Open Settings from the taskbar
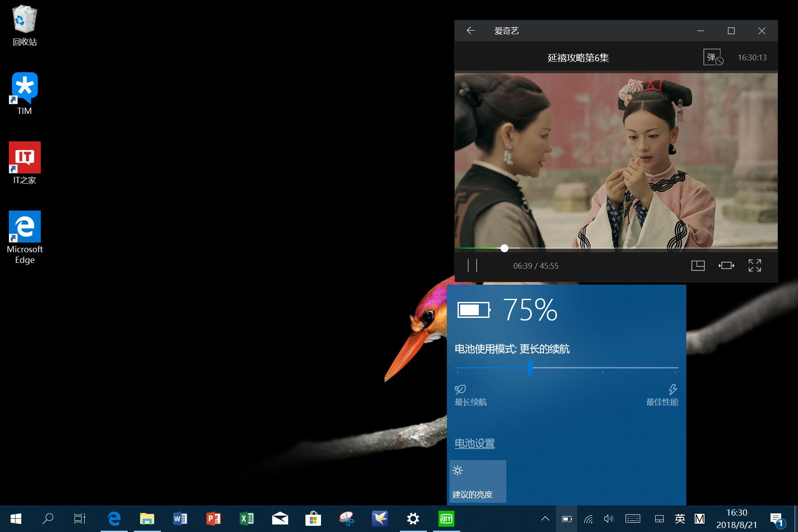 point(413,519)
